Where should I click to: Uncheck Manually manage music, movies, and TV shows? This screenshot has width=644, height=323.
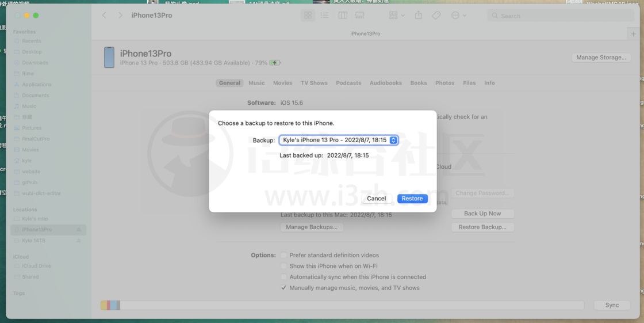283,288
